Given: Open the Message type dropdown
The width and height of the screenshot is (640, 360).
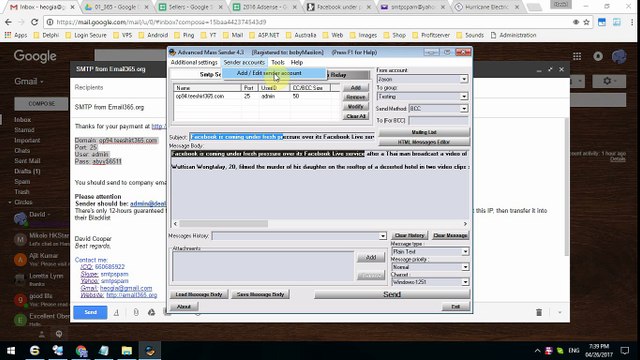Looking at the screenshot, I should 465,252.
